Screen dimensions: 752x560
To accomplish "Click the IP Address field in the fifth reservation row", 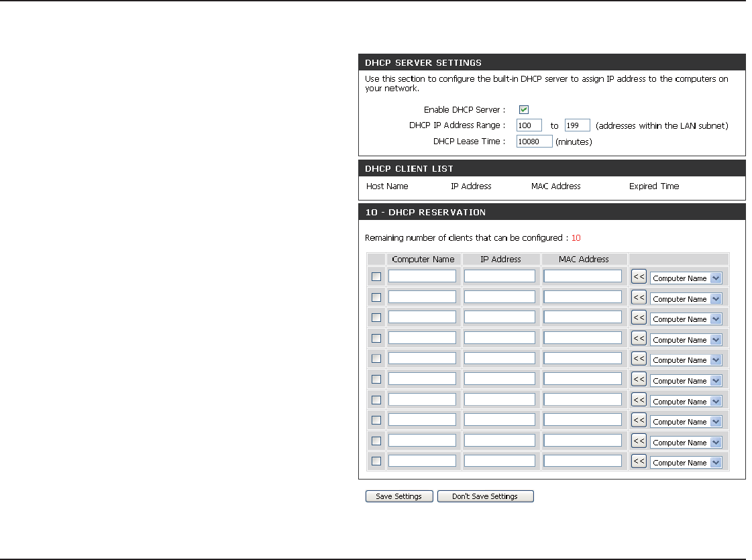I will coord(500,358).
